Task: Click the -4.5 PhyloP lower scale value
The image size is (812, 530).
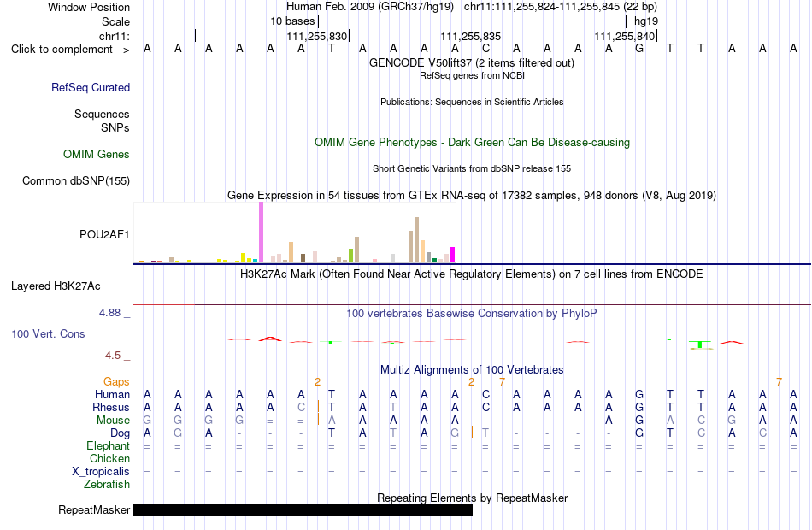Action: (111, 356)
